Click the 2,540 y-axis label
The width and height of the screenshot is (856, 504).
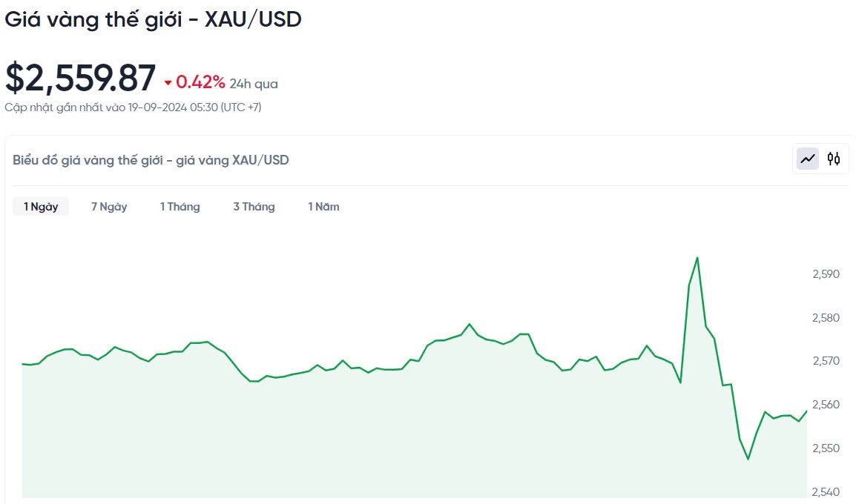click(x=825, y=491)
